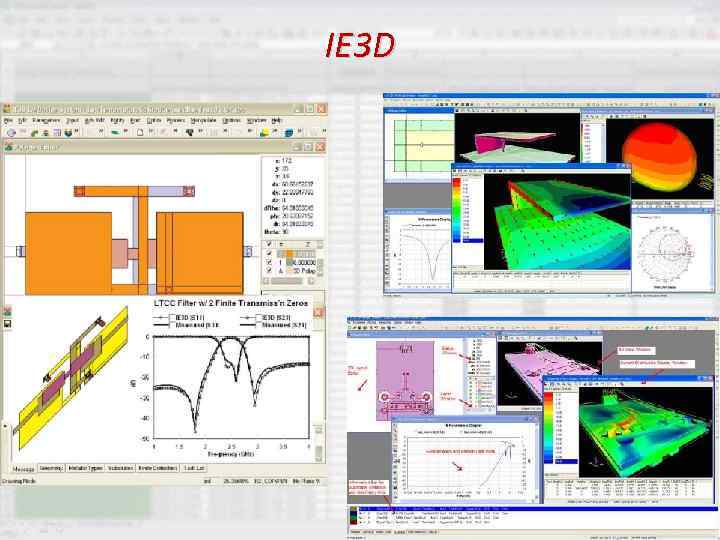Open the Manipulate menu
720x540 pixels.
203,120
